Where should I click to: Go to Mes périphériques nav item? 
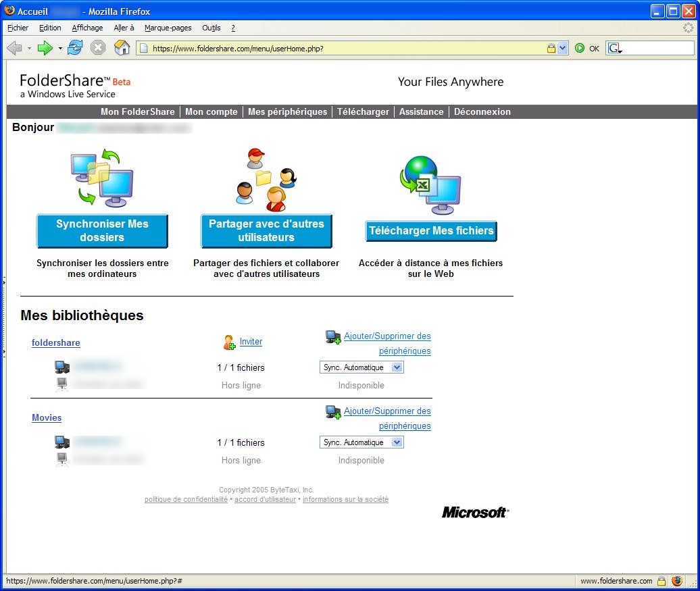click(288, 111)
